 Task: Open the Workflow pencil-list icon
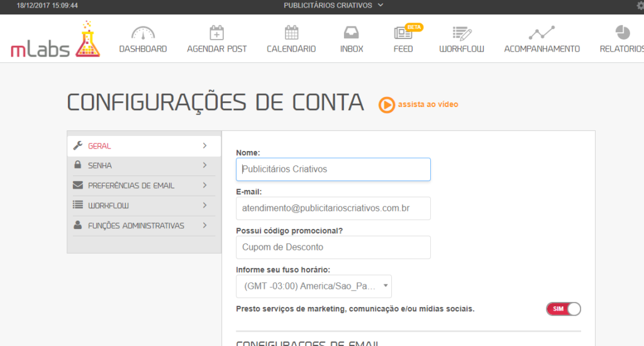tap(462, 33)
